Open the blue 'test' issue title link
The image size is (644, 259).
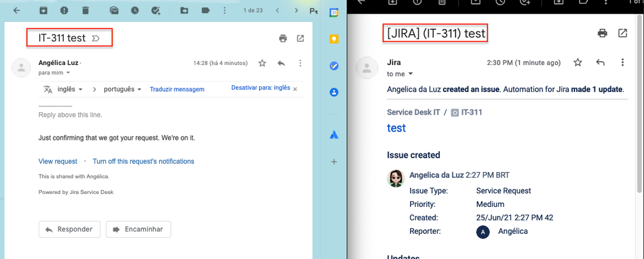tap(396, 128)
